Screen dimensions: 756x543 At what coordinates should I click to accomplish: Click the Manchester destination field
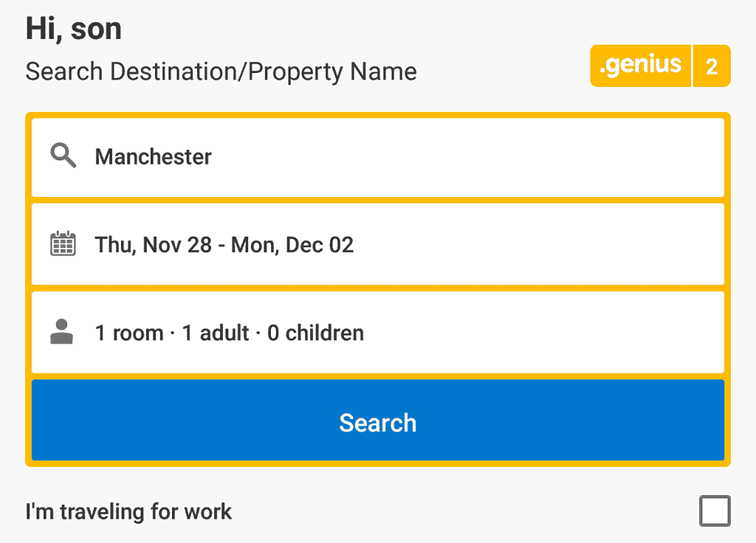coord(378,157)
